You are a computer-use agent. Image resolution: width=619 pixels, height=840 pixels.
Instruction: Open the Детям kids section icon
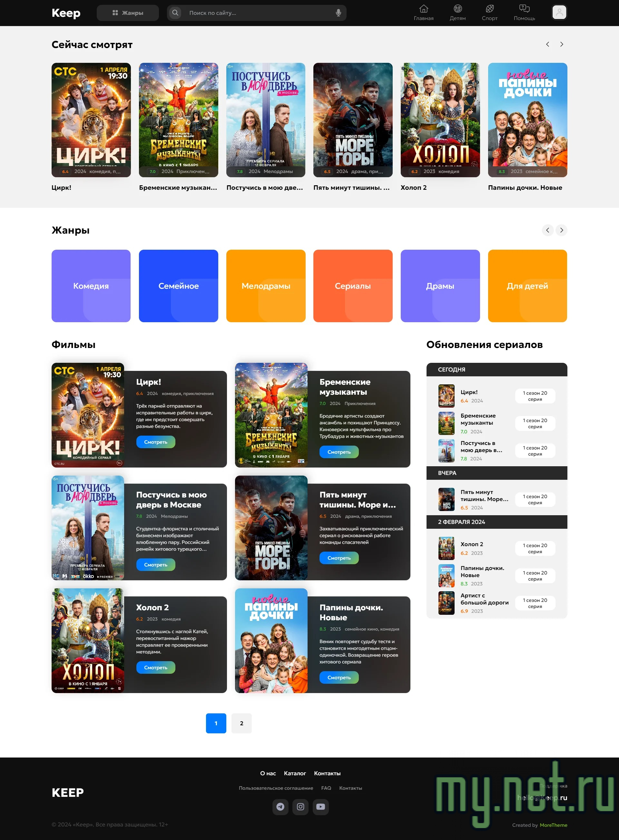[x=457, y=9]
